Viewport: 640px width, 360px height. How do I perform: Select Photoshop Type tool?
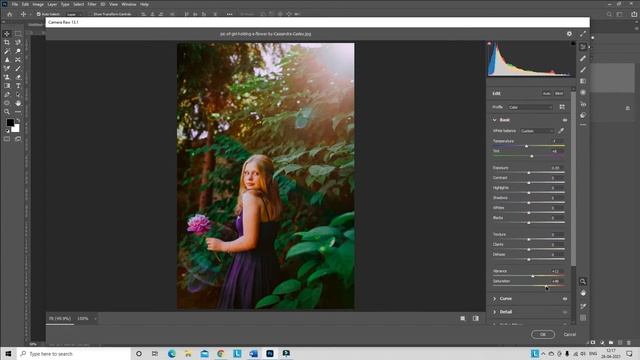point(18,86)
